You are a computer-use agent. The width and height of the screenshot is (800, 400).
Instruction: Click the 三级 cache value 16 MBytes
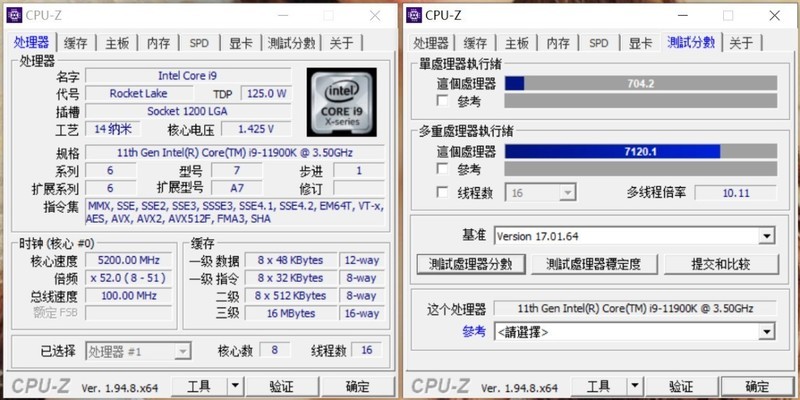(x=290, y=313)
